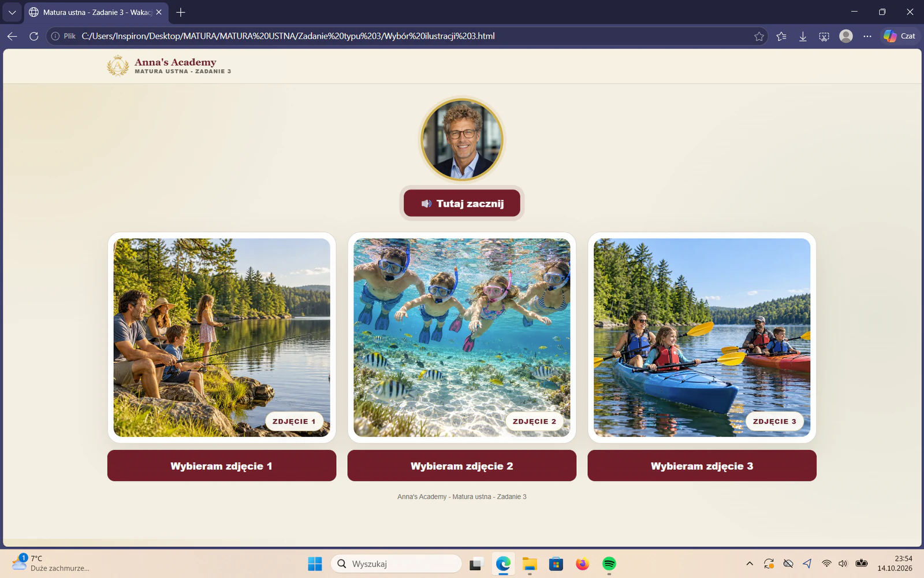Open the weather widget 7°C
This screenshot has height=578, width=924.
pyautogui.click(x=51, y=563)
